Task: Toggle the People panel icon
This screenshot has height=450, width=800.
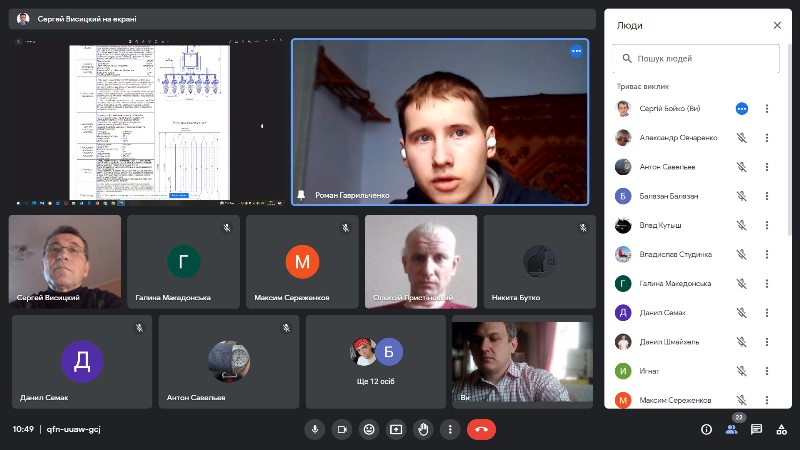Action: [732, 429]
